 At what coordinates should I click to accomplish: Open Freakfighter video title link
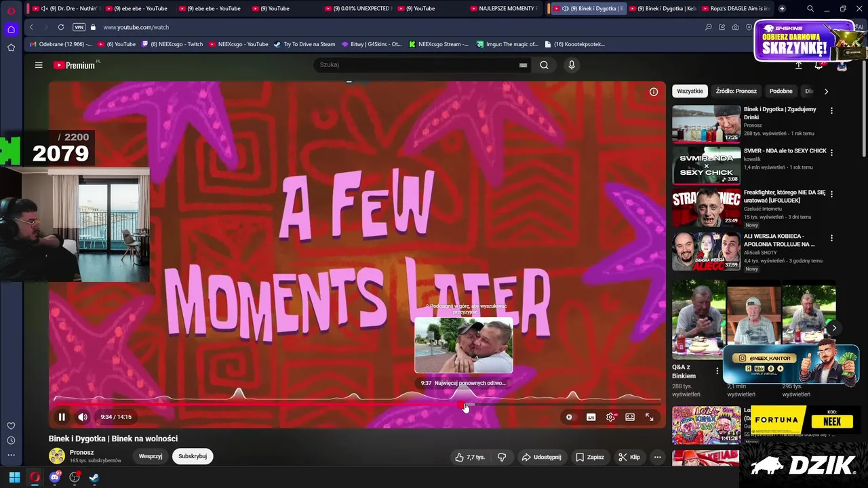[x=785, y=197]
